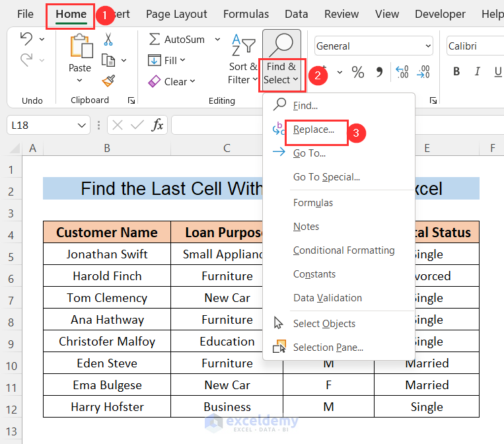The width and height of the screenshot is (504, 444).
Task: Click the Format Painter brush icon
Action: (x=108, y=81)
